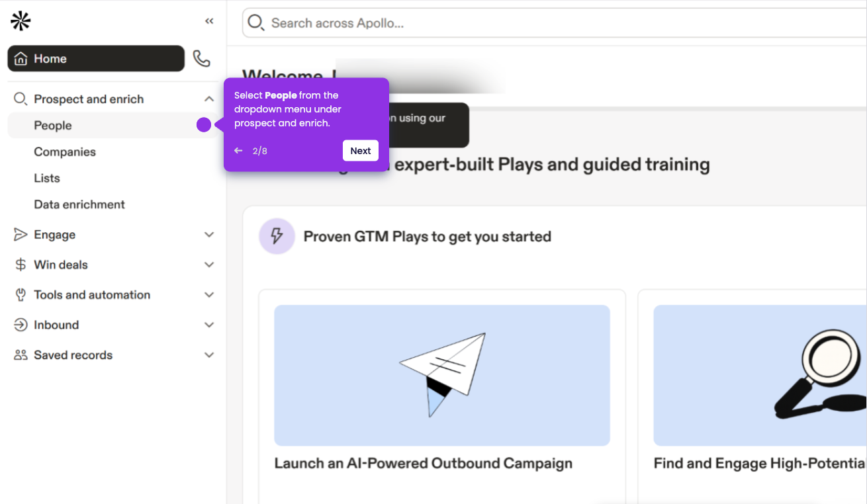Image resolution: width=867 pixels, height=504 pixels.
Task: Collapse the Prospect and enrich chevron
Action: point(209,99)
